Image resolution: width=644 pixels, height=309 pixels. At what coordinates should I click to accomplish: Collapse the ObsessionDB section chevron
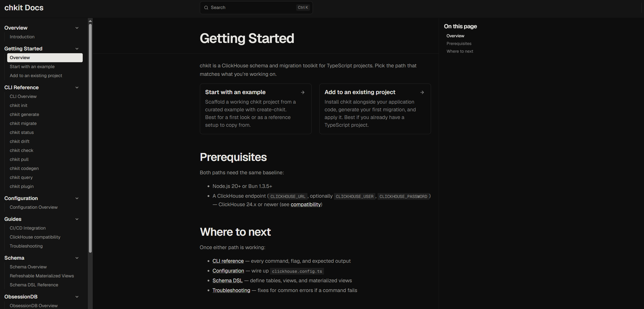click(77, 297)
